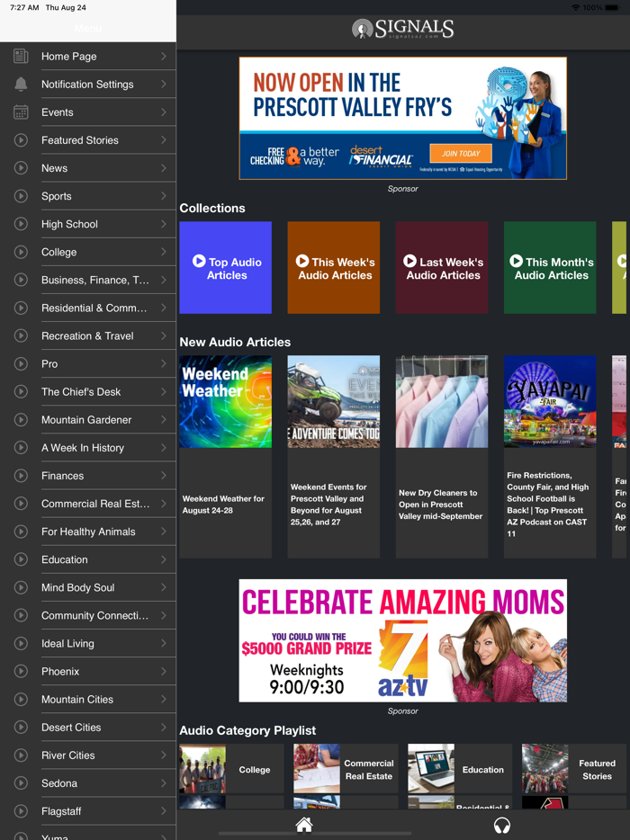
Task: Open New Dry Cleaners article card
Action: 442,457
